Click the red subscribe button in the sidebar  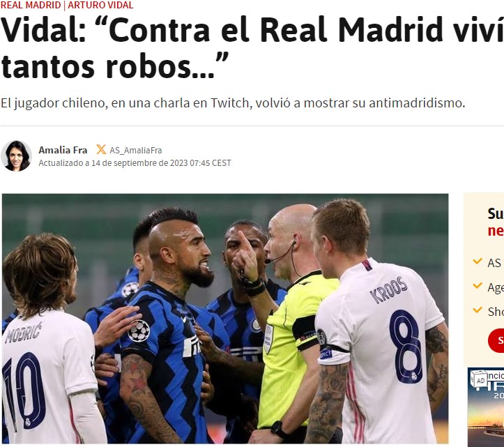(x=496, y=340)
